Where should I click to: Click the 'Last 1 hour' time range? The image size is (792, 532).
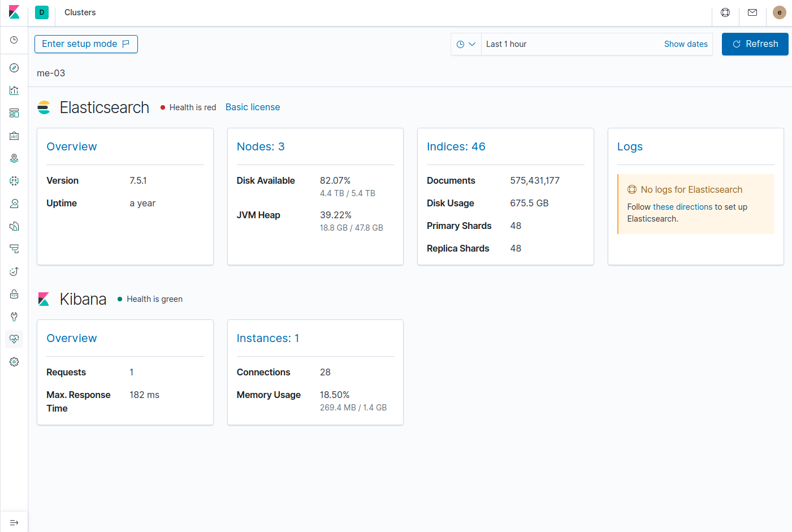point(507,44)
